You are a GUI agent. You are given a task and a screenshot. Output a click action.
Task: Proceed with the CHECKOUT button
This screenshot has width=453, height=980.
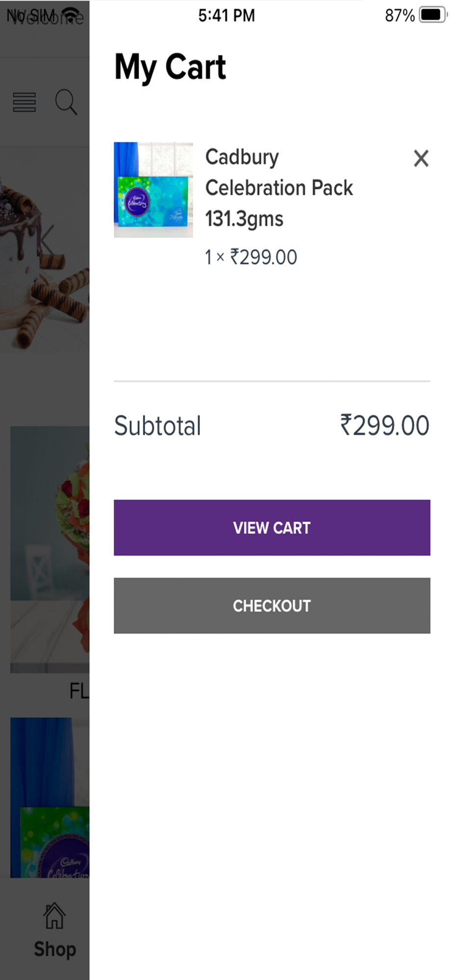pos(272,606)
